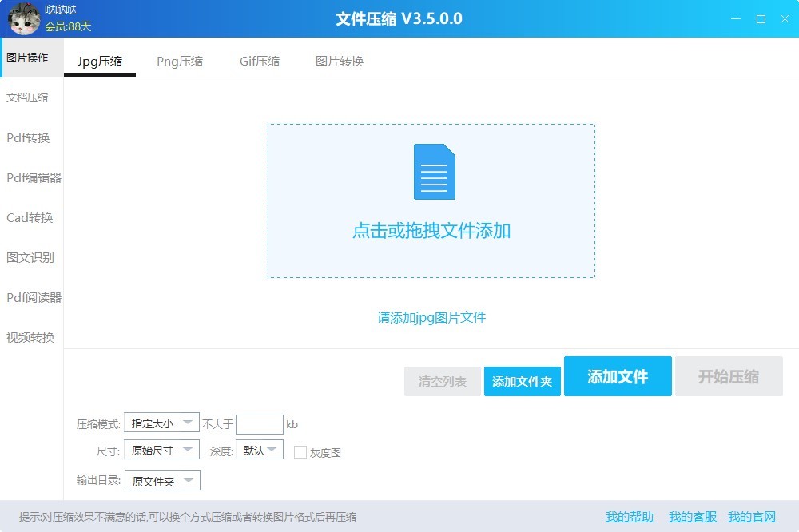The image size is (799, 532).
Task: Select Cad转换 in the sidebar
Action: pos(30,217)
